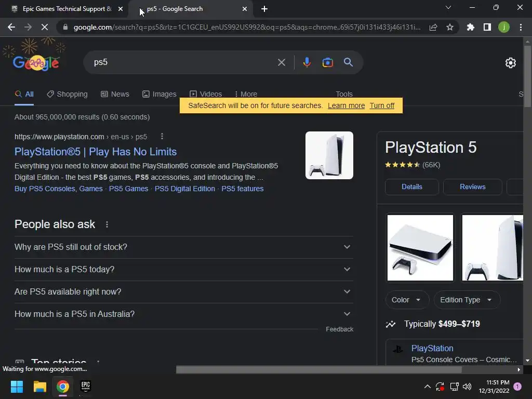
Task: Open the taskbar clock showing 11:51 PM
Action: (x=494, y=387)
